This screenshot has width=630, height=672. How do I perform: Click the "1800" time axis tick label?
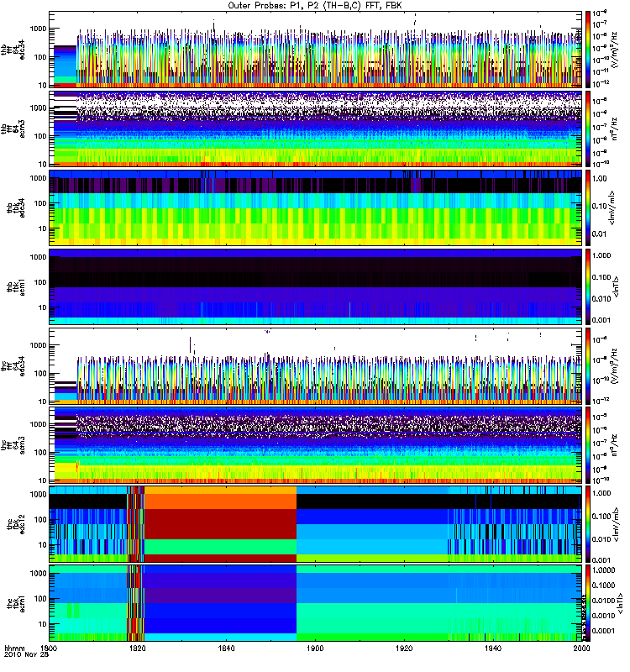50,648
